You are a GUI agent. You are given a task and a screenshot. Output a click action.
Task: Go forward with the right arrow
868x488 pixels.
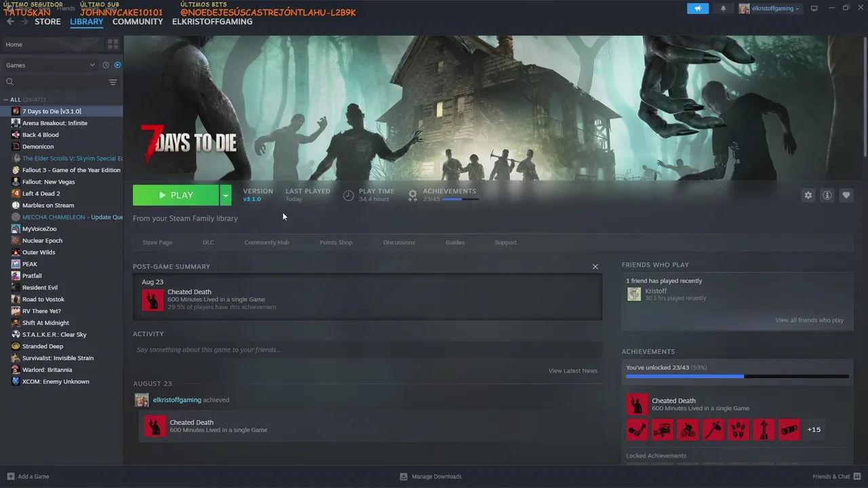pos(25,22)
